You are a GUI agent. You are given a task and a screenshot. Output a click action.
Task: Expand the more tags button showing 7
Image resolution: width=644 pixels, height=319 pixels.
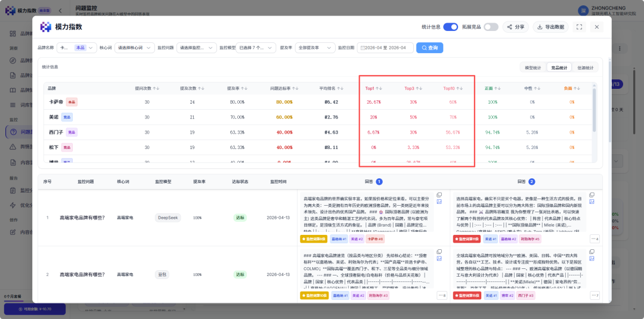point(595,295)
